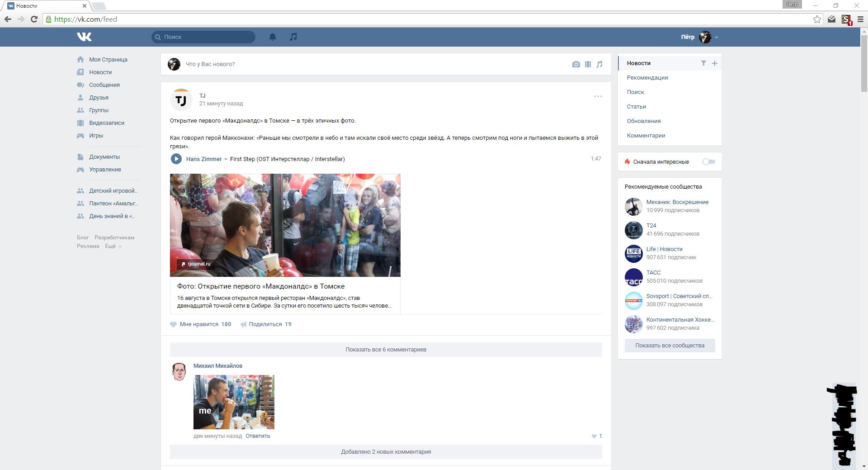Open Михаил Михайлов profile link
This screenshot has height=470, width=868.
[218, 366]
